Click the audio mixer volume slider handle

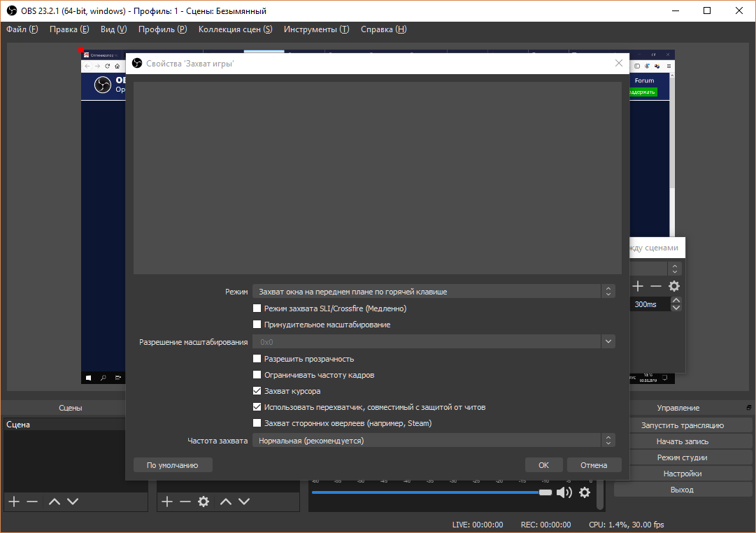[545, 492]
